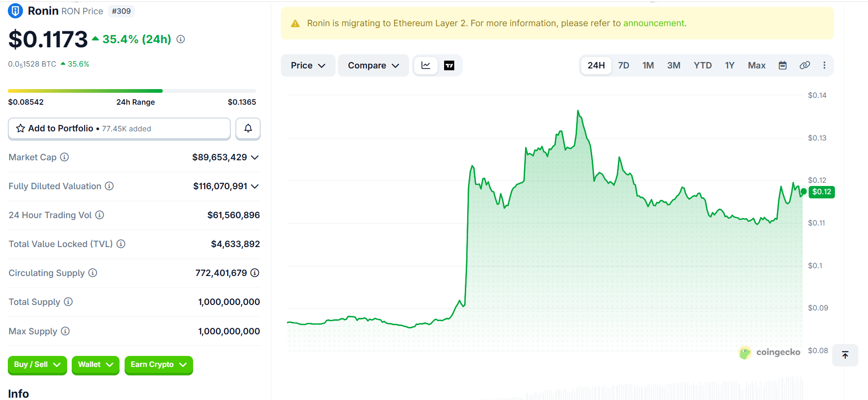Screen dimensions: 868x400
Task: Open the calendar date range picker
Action: pyautogui.click(x=782, y=65)
